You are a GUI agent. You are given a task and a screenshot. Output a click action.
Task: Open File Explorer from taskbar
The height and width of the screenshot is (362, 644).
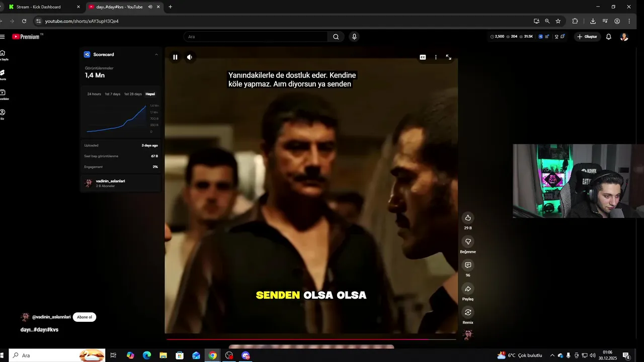click(x=163, y=355)
